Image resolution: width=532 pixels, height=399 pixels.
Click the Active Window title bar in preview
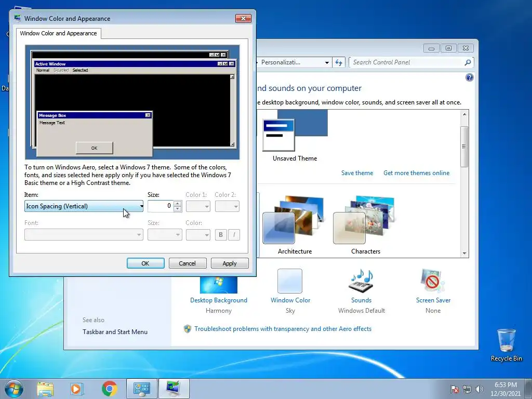pyautogui.click(x=135, y=64)
